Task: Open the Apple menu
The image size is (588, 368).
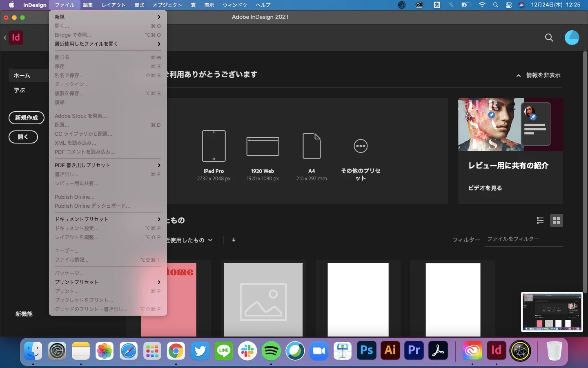Action: pyautogui.click(x=11, y=5)
